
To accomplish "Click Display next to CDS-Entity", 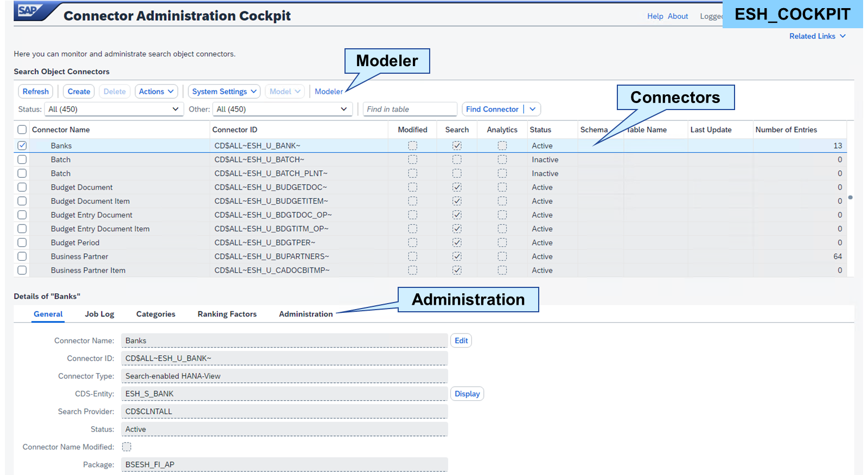I will (x=467, y=394).
